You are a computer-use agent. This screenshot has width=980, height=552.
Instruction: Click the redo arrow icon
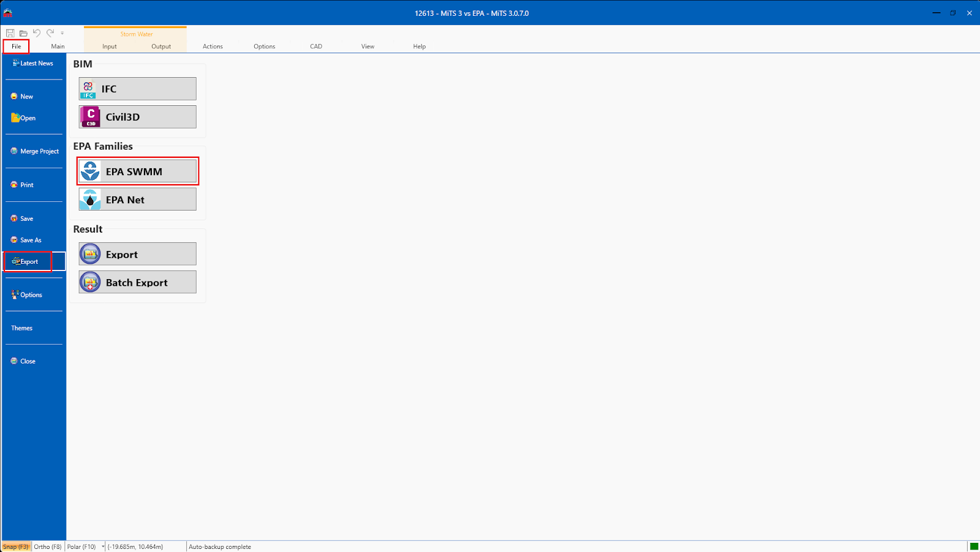click(x=50, y=33)
